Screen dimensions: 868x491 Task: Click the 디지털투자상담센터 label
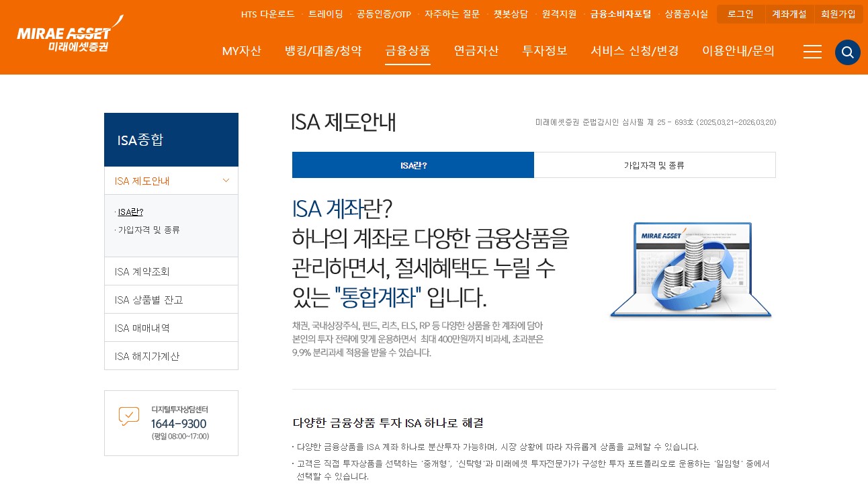(180, 409)
